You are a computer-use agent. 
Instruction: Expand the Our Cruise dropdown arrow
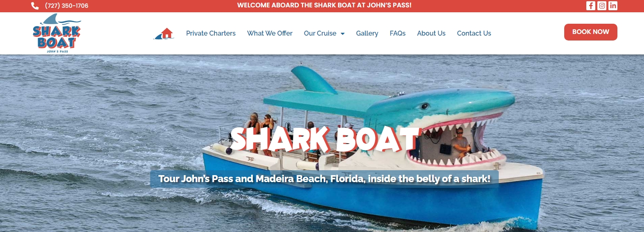click(342, 34)
